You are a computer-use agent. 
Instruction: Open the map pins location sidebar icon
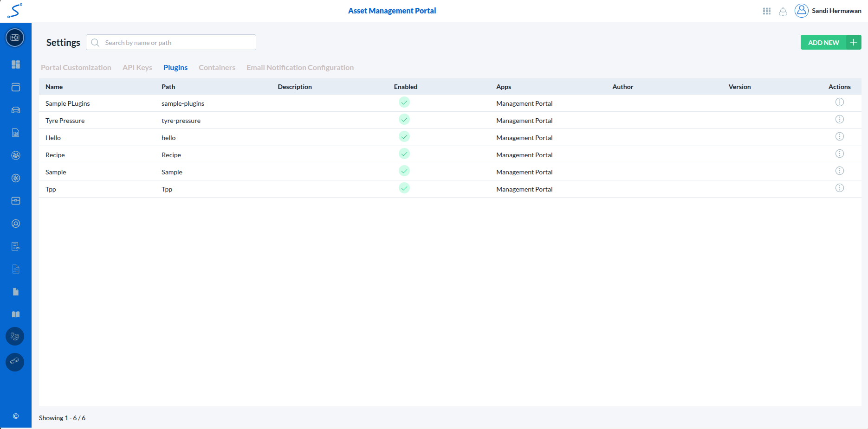click(15, 336)
